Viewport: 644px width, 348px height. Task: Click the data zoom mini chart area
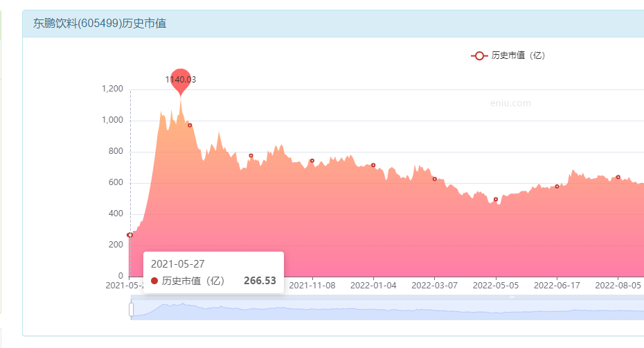click(x=387, y=310)
